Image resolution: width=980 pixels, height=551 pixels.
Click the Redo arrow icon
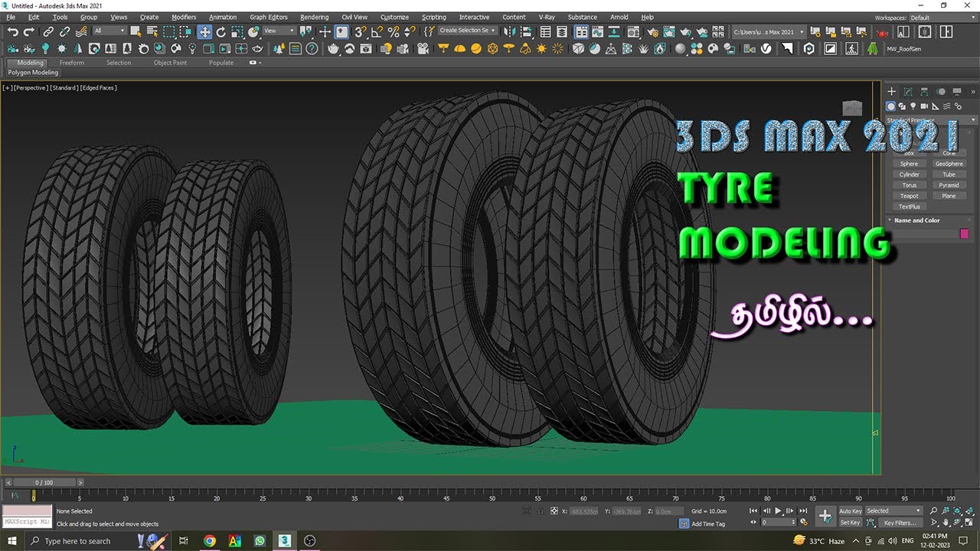pos(29,31)
